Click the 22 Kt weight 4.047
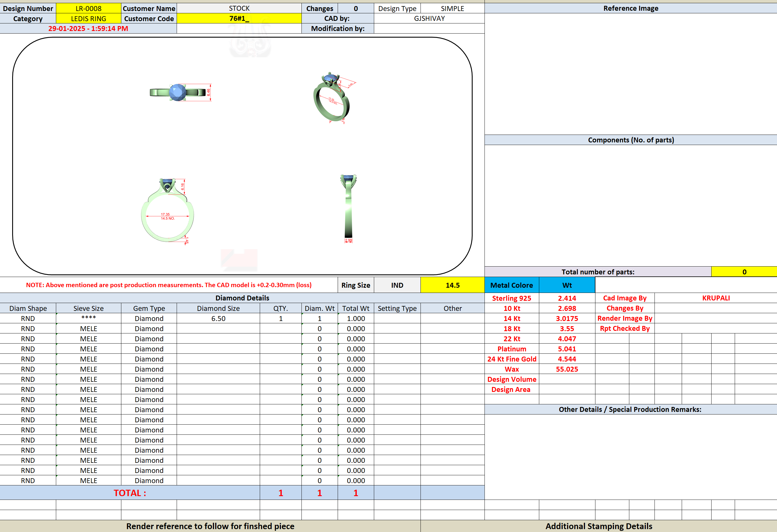Image resolution: width=777 pixels, height=532 pixels. tap(567, 339)
